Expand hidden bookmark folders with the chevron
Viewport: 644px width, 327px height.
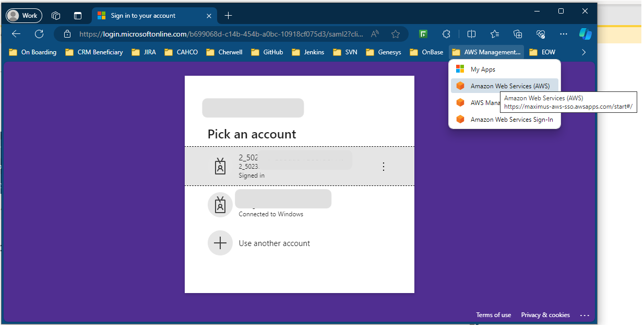coord(583,52)
